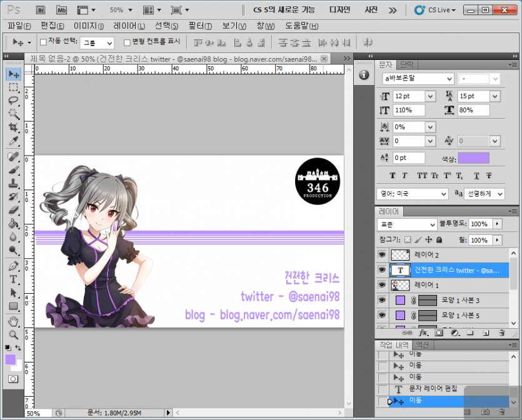Select the Rectangle shape tool
This screenshot has width=522, height=420.
click(13, 306)
